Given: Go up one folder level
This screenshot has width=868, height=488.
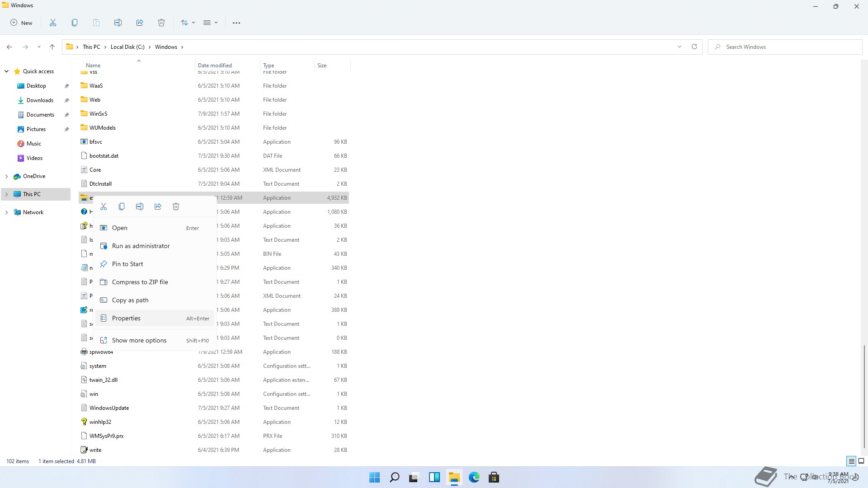Looking at the screenshot, I should tap(52, 47).
